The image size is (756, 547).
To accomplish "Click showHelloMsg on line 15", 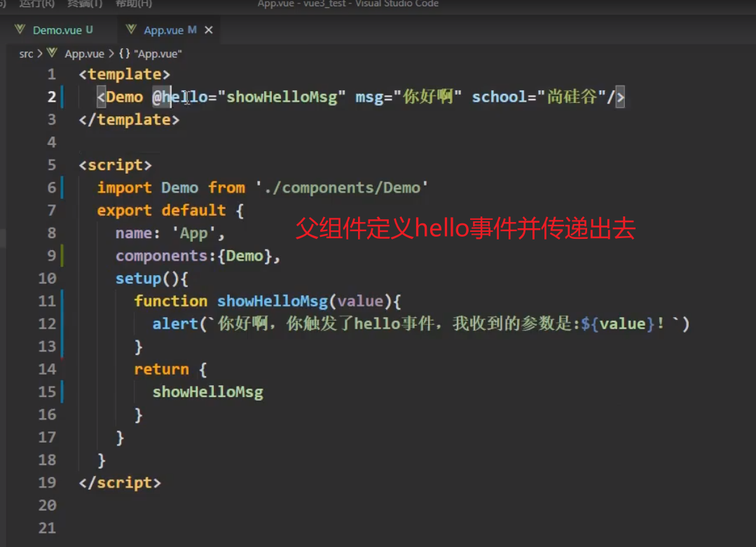I will 208,392.
